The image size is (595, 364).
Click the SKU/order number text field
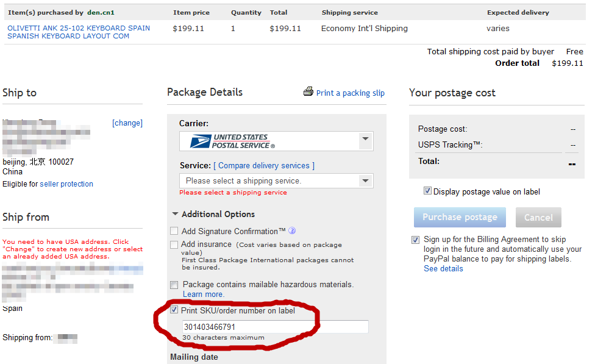pyautogui.click(x=275, y=327)
